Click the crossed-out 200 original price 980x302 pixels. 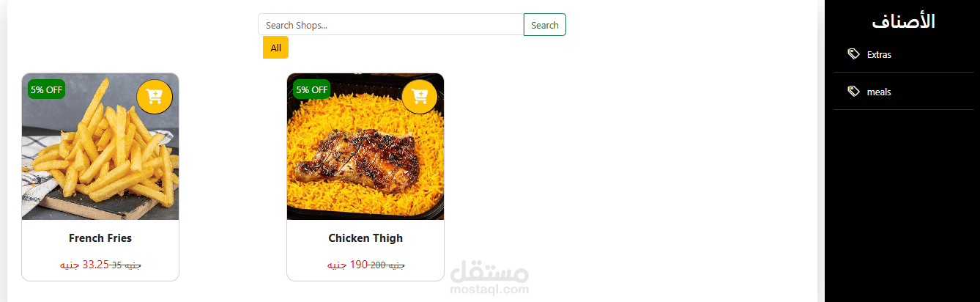tap(378, 265)
